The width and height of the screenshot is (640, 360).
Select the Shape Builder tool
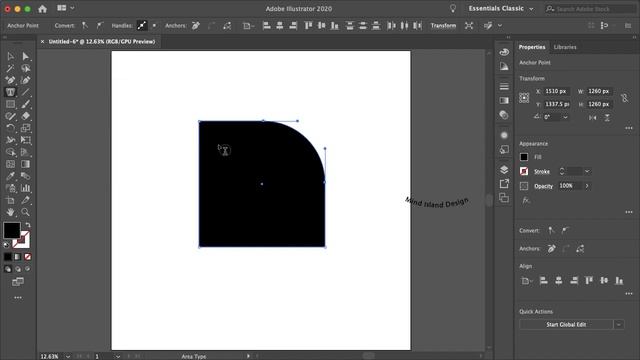[x=10, y=152]
